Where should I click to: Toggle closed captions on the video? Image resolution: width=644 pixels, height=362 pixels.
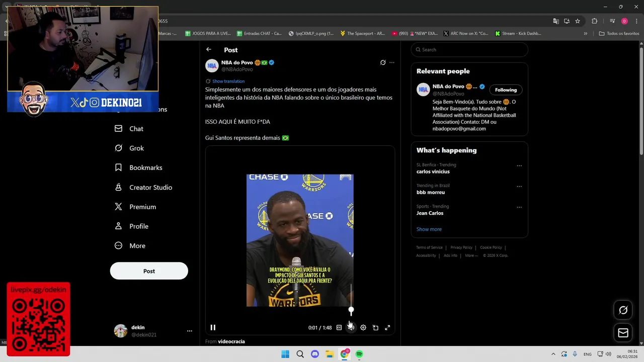(339, 327)
